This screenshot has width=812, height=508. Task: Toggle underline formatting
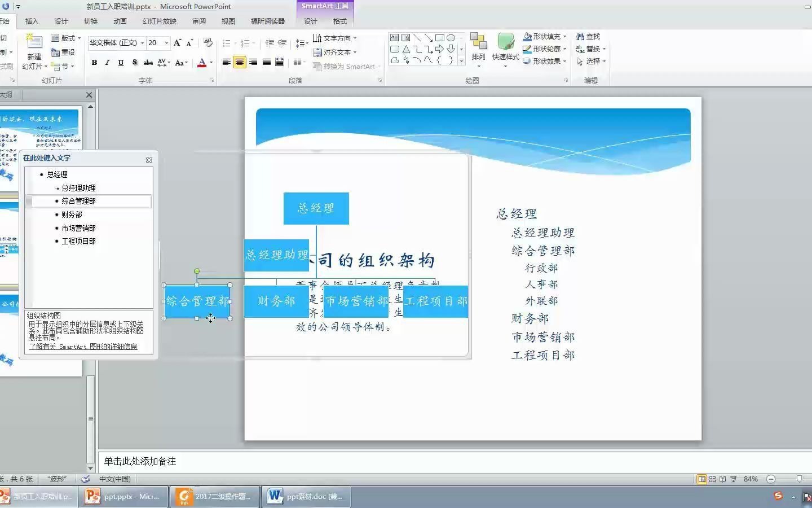[120, 63]
